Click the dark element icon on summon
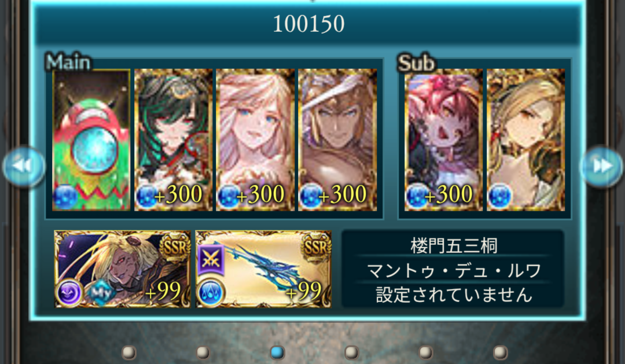The width and height of the screenshot is (625, 364). pyautogui.click(x=69, y=293)
